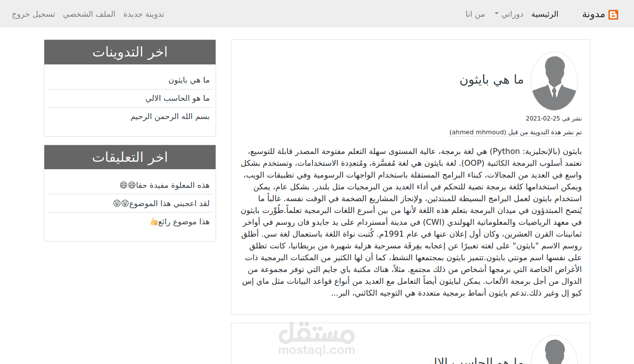Open the post title ما هي بايثون
The height and width of the screenshot is (364, 634).
click(492, 80)
